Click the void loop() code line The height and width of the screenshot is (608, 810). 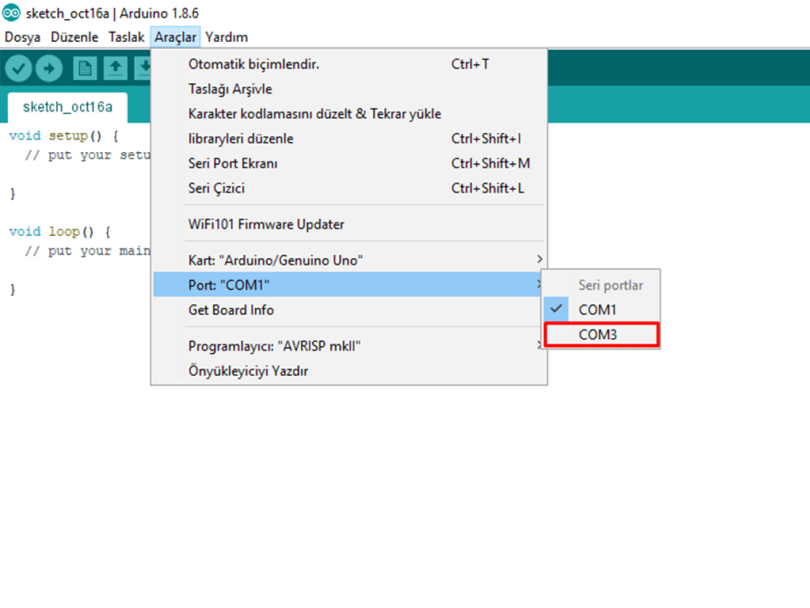click(60, 231)
